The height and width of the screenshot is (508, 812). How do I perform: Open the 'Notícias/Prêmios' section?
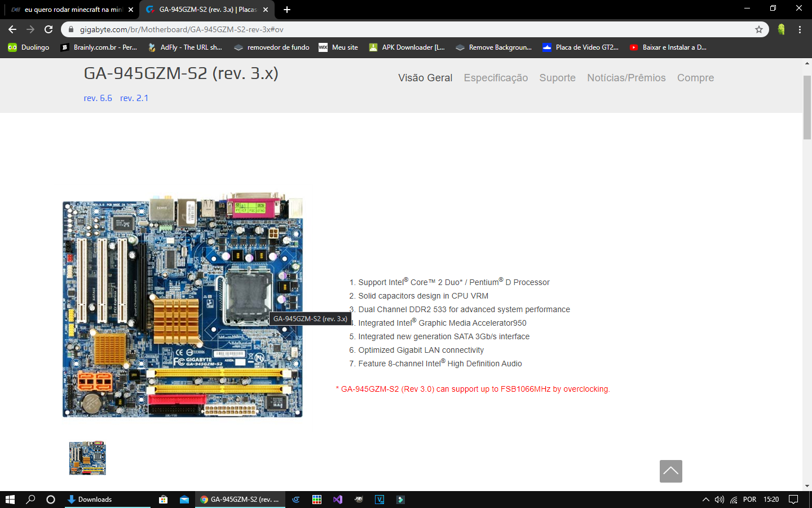[x=626, y=78]
